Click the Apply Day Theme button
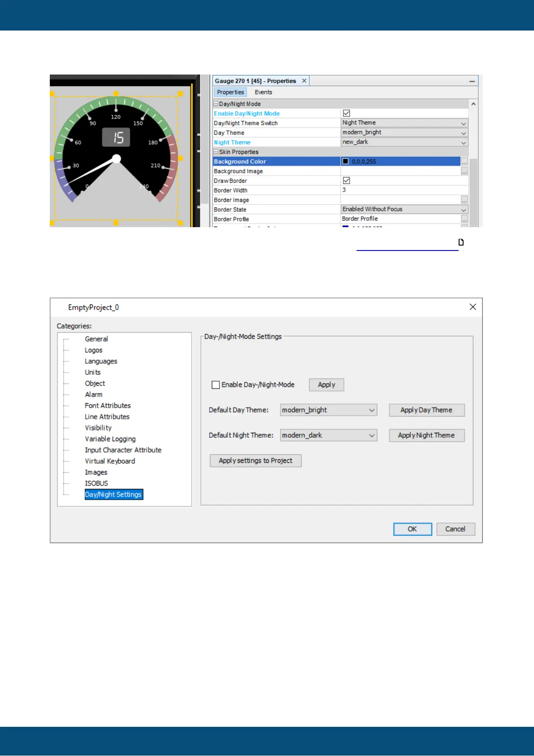The height and width of the screenshot is (756, 534). pos(426,410)
